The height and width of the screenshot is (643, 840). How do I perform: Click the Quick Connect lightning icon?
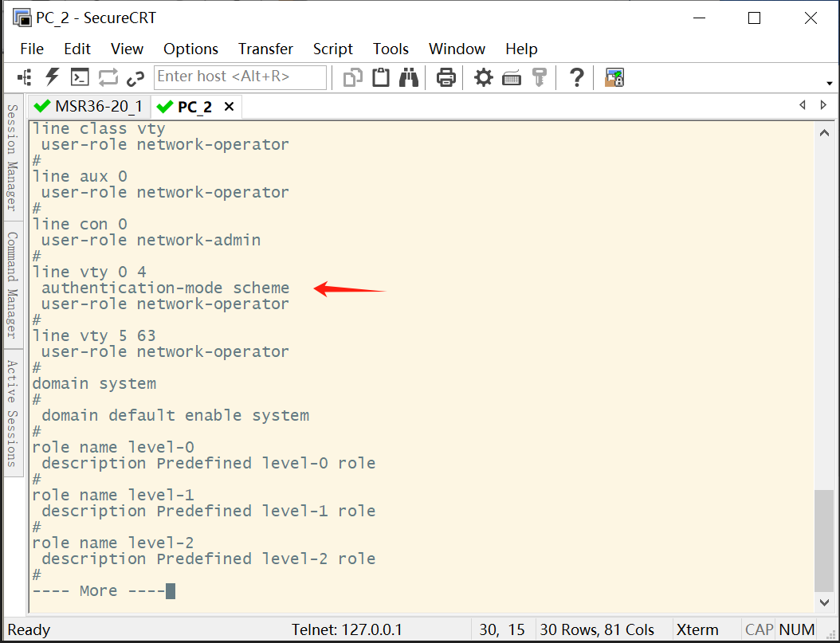(x=52, y=77)
